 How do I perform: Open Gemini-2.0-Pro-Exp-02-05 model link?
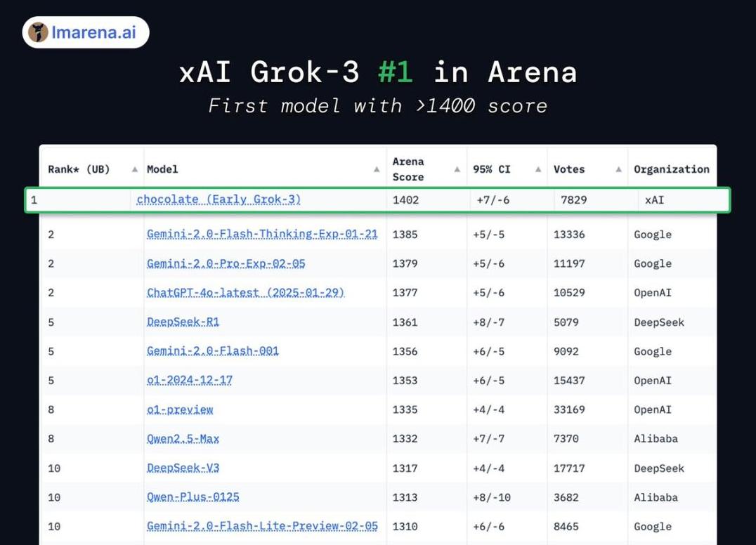pyautogui.click(x=226, y=263)
